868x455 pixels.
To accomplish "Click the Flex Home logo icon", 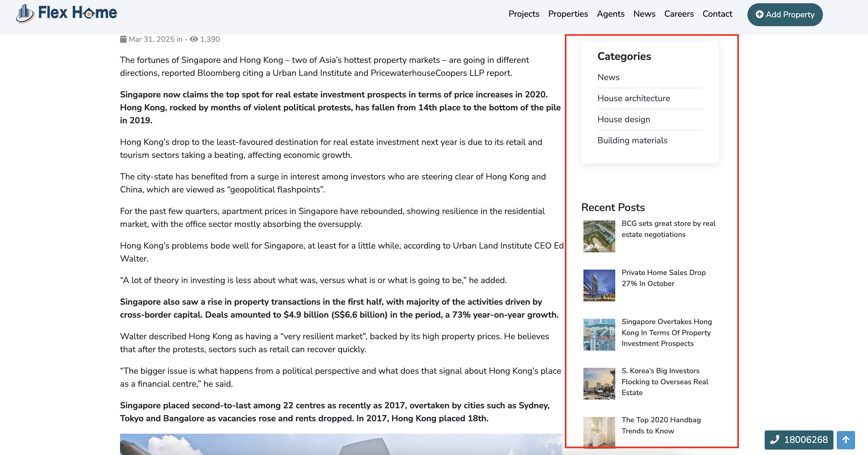I will tap(25, 13).
